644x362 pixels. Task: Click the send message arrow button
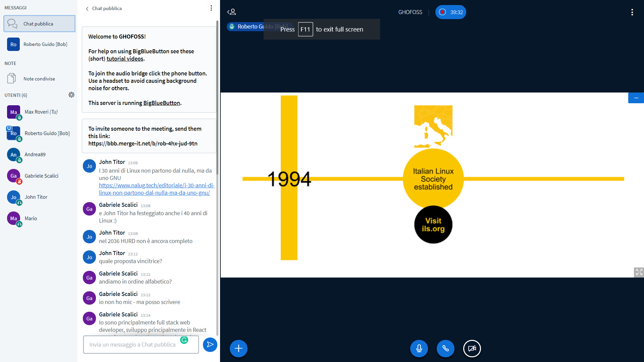210,345
